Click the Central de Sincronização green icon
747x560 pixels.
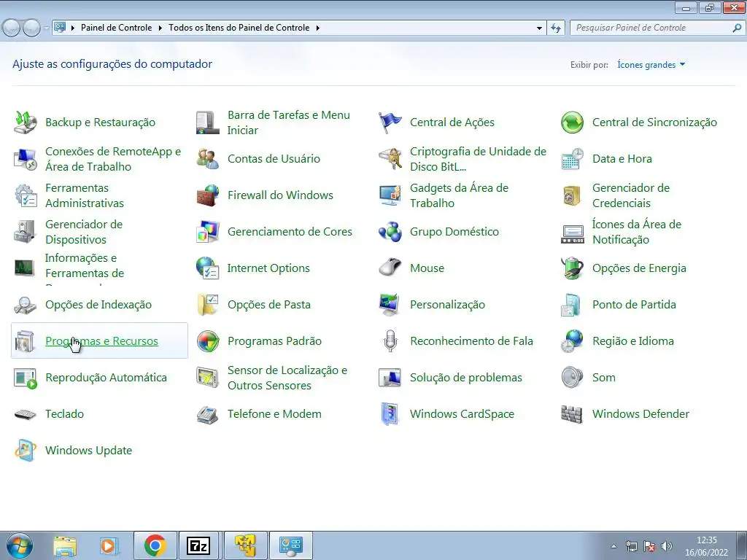pos(572,122)
